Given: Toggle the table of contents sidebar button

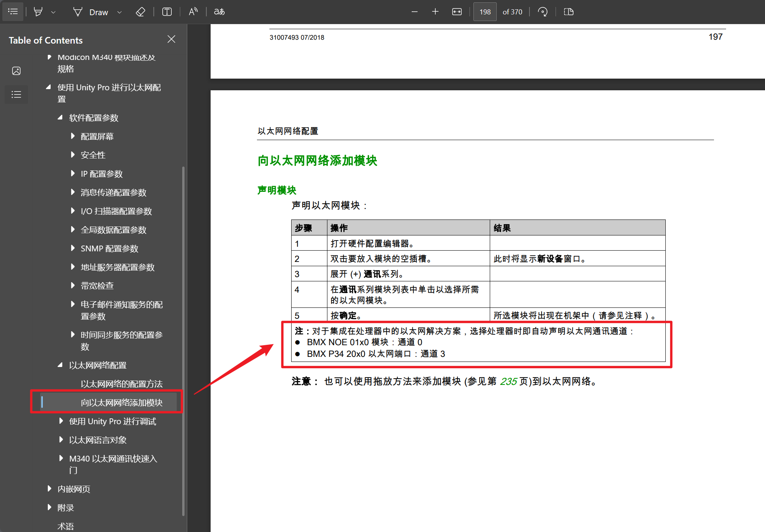Looking at the screenshot, I should click(13, 12).
